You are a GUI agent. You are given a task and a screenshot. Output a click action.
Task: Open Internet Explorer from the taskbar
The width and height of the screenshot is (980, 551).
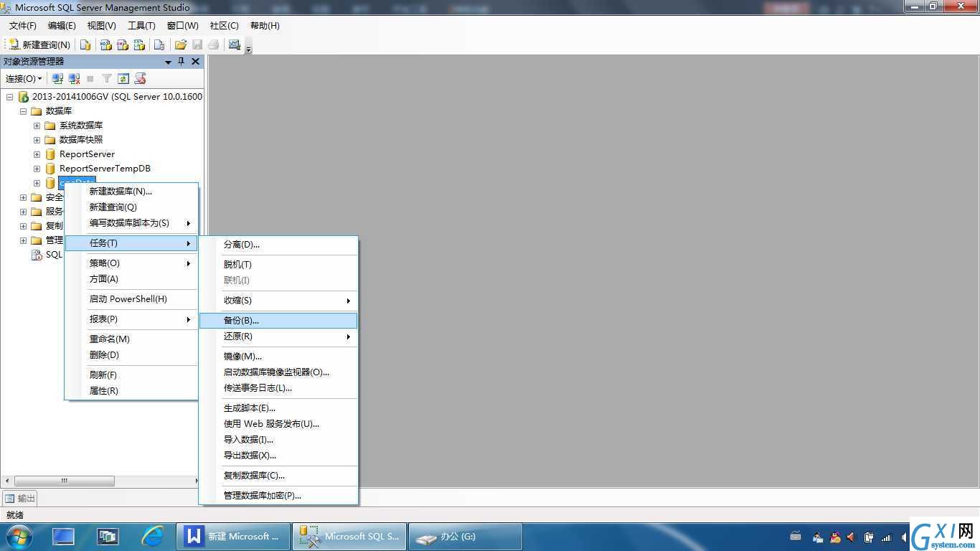152,537
